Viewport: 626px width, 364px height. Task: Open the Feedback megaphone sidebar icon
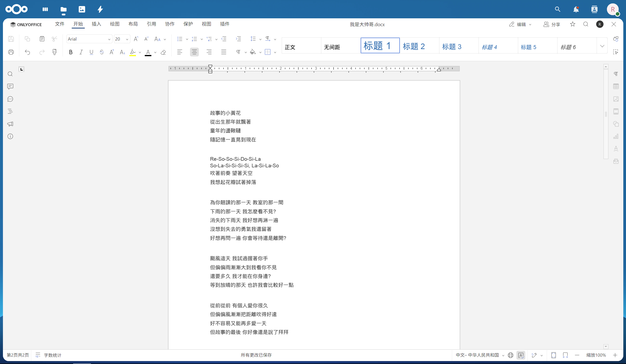click(10, 124)
